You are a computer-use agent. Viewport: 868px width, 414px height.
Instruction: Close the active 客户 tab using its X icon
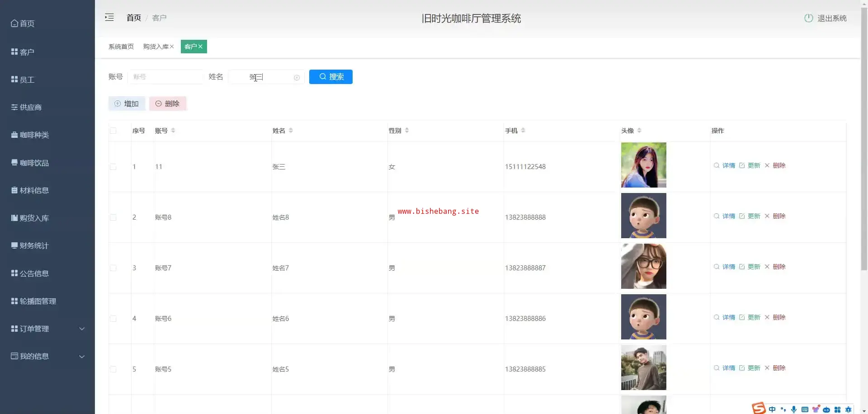[x=200, y=47]
